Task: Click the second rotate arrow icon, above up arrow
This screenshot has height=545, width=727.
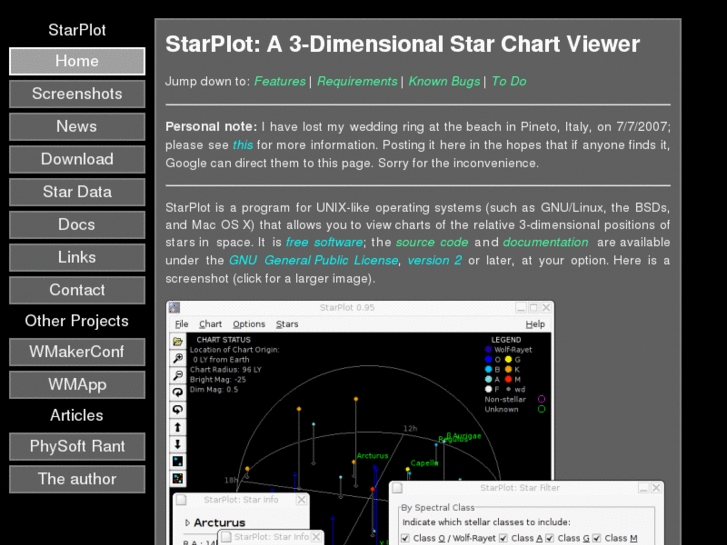Action: [178, 410]
